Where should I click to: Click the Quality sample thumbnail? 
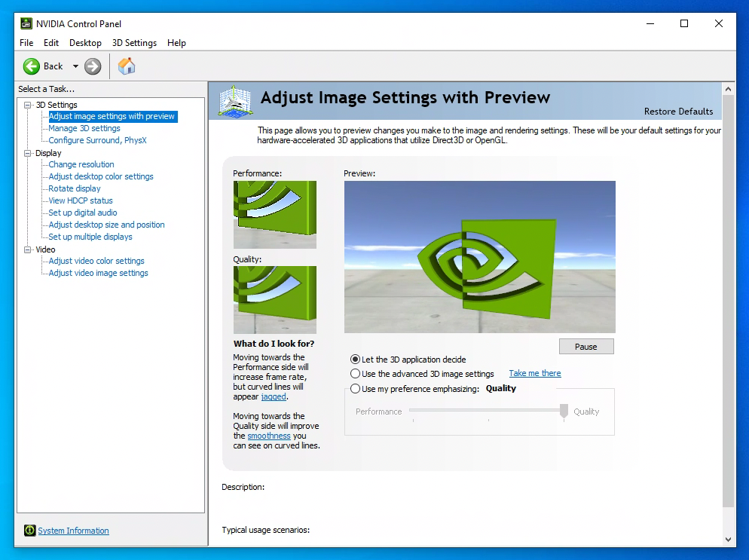(275, 299)
